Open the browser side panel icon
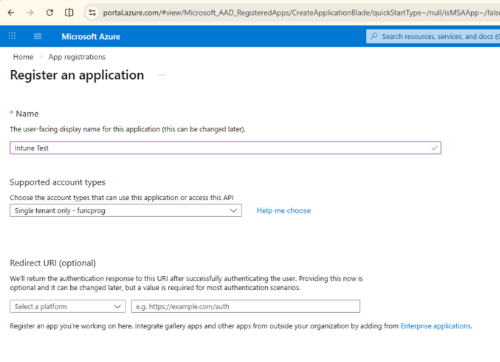Screen dimensions: 500x362 (69, 13)
